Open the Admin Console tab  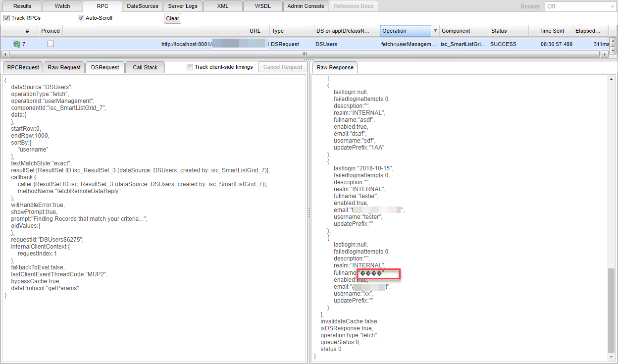point(306,6)
